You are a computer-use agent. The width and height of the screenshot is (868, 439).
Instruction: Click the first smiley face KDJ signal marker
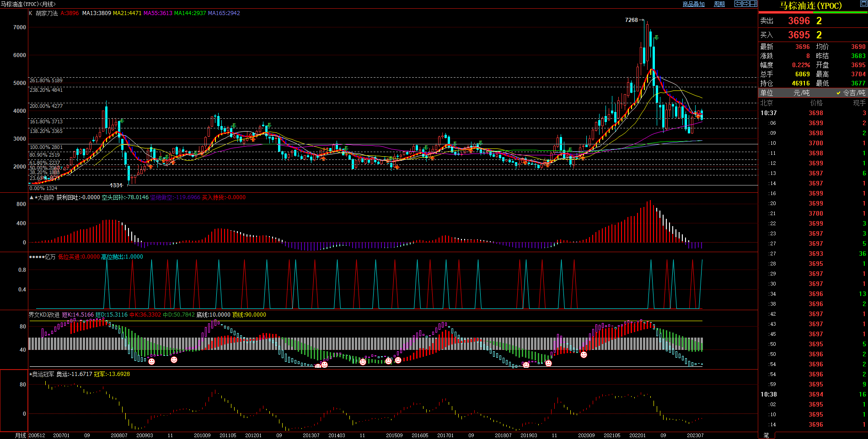(151, 361)
